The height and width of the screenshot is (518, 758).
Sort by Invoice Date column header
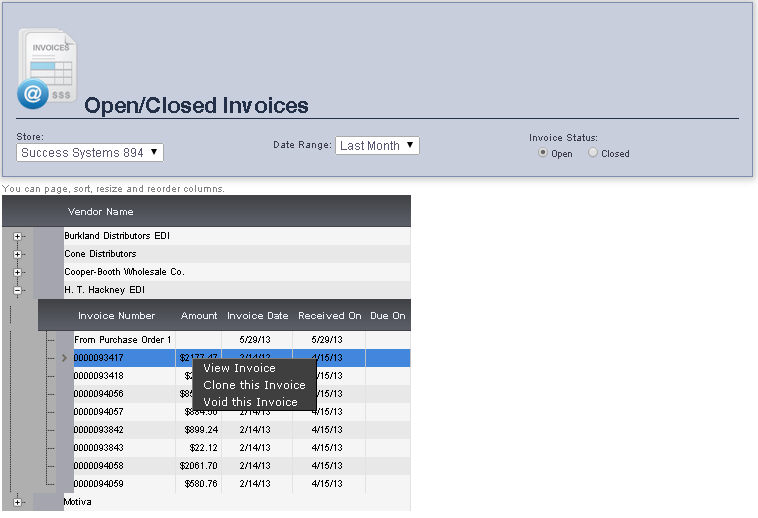point(258,316)
